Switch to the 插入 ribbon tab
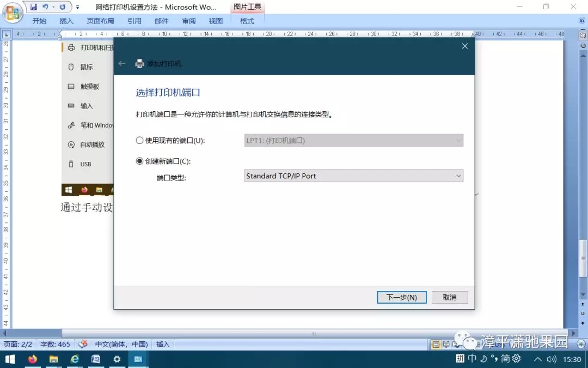The image size is (588, 368). point(66,21)
